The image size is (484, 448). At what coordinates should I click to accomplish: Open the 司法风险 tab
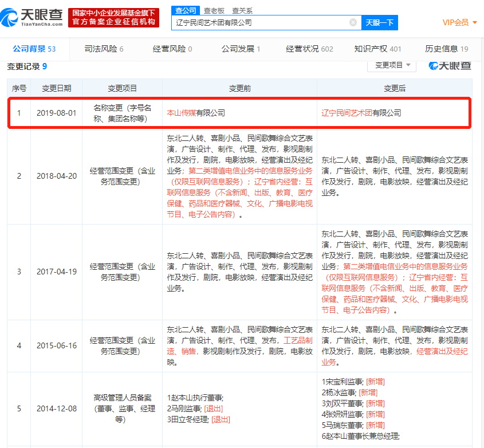pyautogui.click(x=104, y=49)
